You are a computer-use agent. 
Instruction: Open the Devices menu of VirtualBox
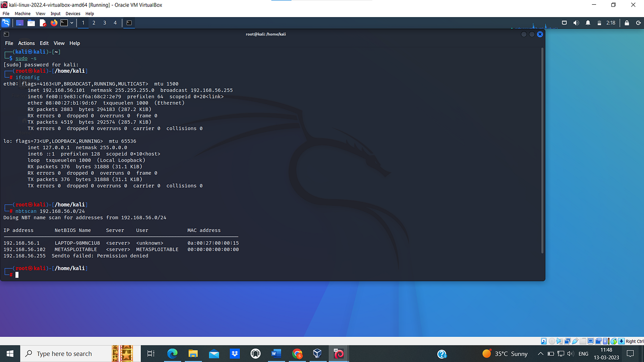pyautogui.click(x=73, y=13)
